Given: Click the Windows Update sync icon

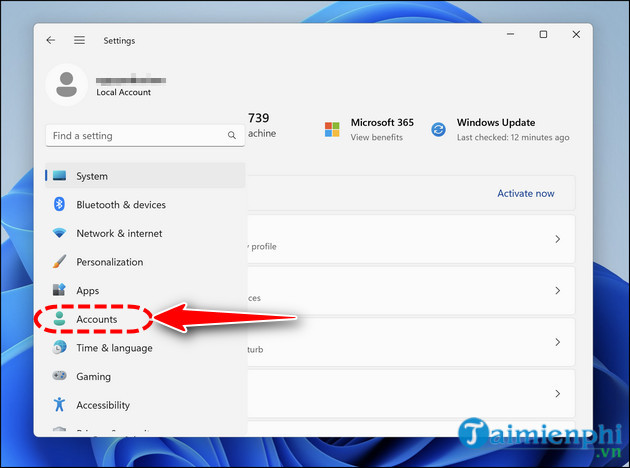Looking at the screenshot, I should pyautogui.click(x=438, y=130).
